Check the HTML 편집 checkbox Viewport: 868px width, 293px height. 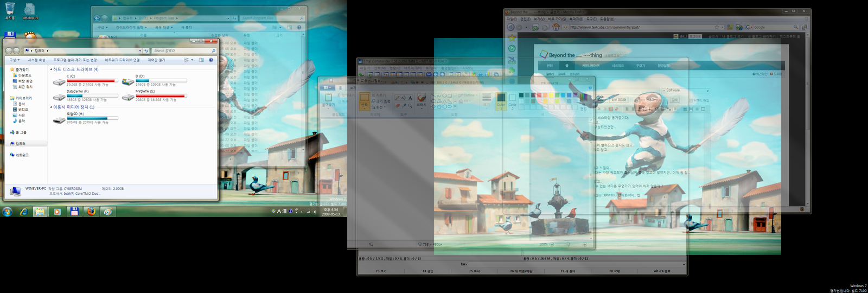[x=692, y=100]
